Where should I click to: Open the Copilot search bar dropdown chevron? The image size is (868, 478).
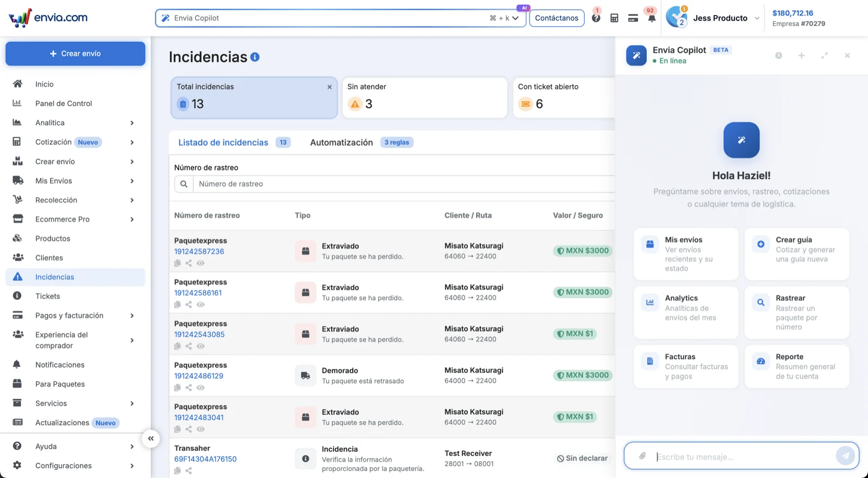tap(515, 18)
